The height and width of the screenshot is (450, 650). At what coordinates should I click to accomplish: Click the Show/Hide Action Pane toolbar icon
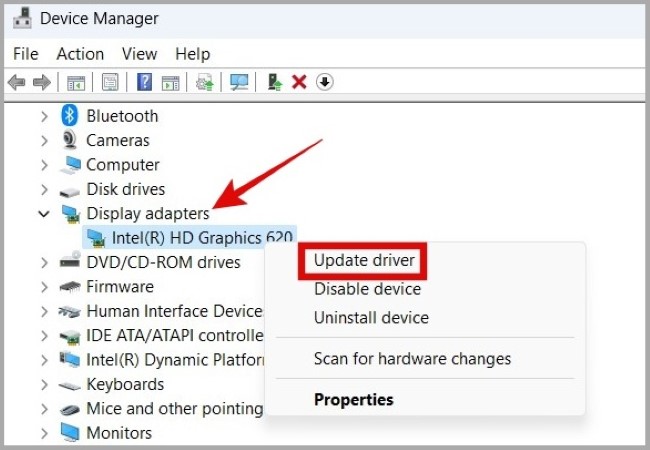point(170,82)
